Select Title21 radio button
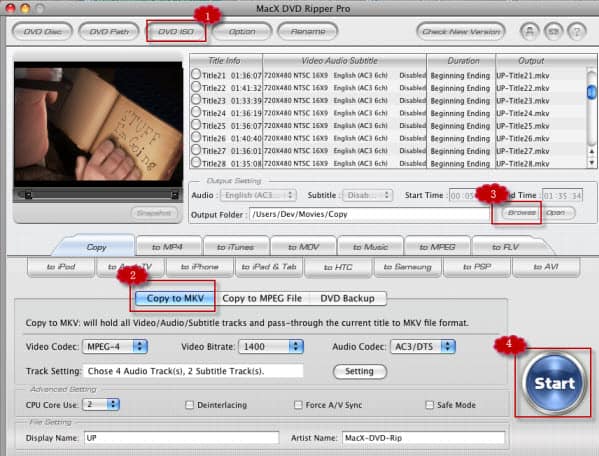The height and width of the screenshot is (456, 599). click(x=196, y=74)
